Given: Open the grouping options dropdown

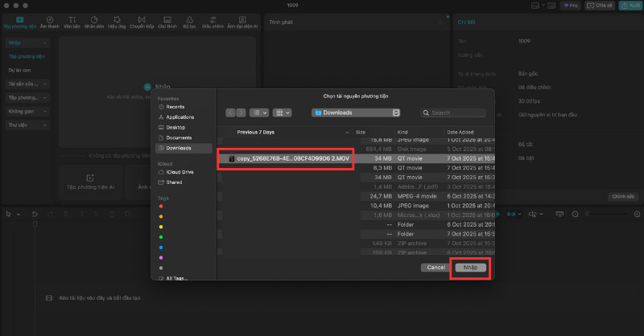Looking at the screenshot, I should 283,113.
